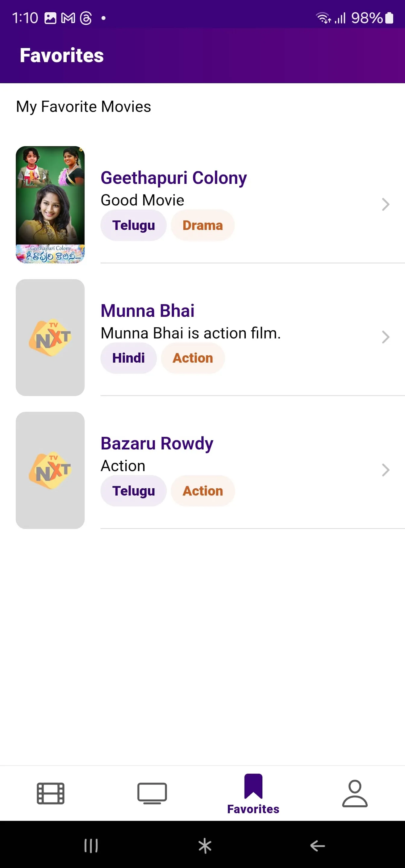The width and height of the screenshot is (405, 868).
Task: Tap the Favorites bookmark icon
Action: point(253,786)
